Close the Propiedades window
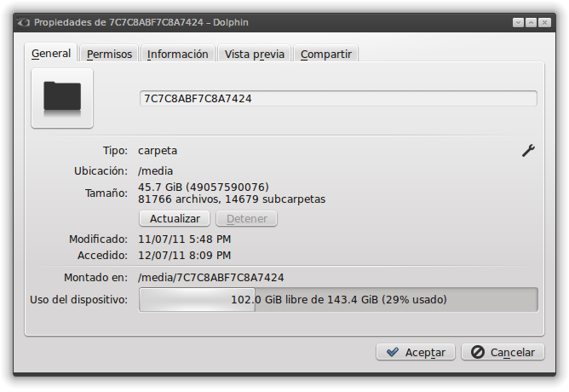The width and height of the screenshot is (569, 392). coord(544,22)
